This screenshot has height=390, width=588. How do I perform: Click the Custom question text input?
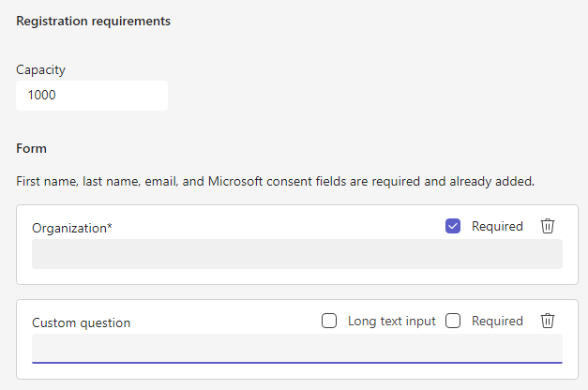coord(297,349)
